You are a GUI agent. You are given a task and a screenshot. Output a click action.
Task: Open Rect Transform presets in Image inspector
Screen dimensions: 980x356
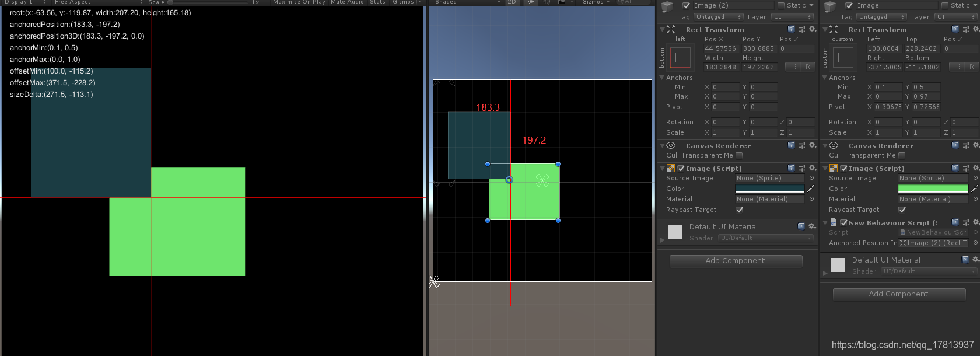(x=965, y=29)
